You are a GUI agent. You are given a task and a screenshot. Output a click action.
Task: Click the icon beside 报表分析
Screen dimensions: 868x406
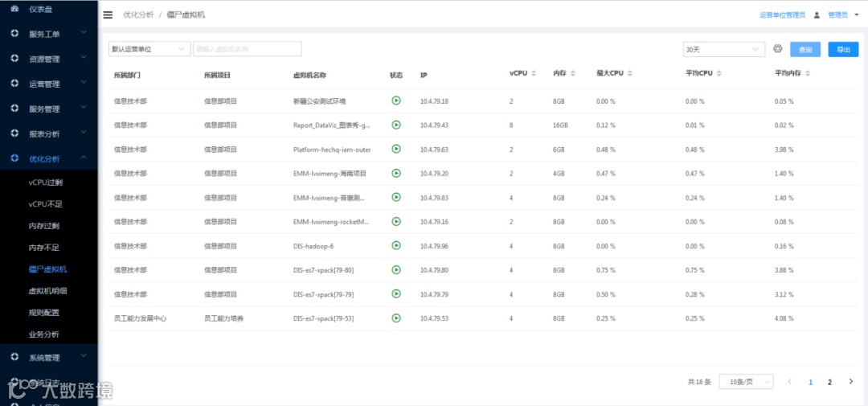(x=15, y=133)
